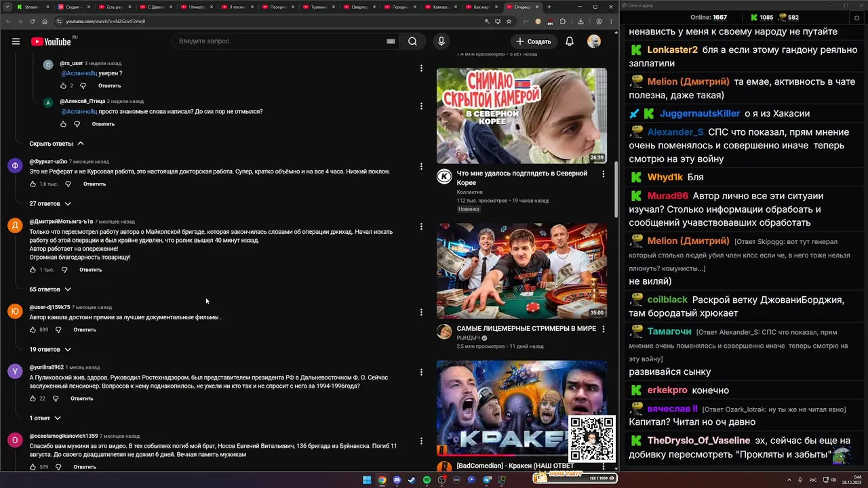Reply to @rs_user with Ответить
This screenshot has width=868, height=488.
pyautogui.click(x=109, y=85)
